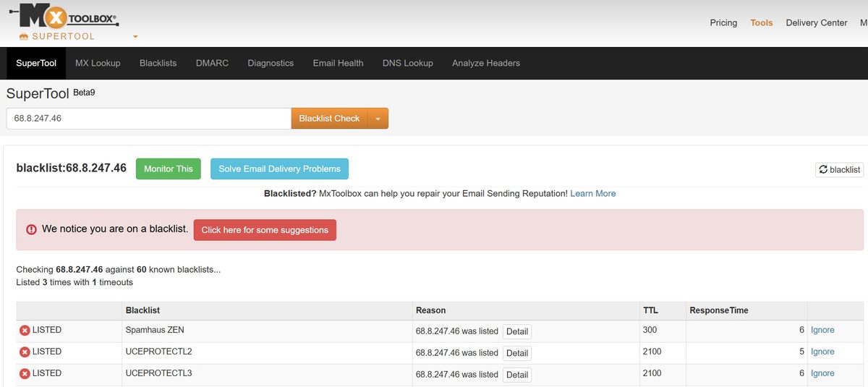The width and height of the screenshot is (868, 387).
Task: Switch to the DMARC tab
Action: coord(212,63)
